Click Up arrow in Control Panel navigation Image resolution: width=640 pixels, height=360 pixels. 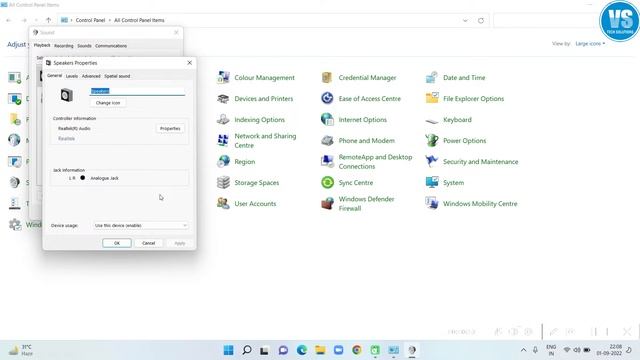pos(49,20)
